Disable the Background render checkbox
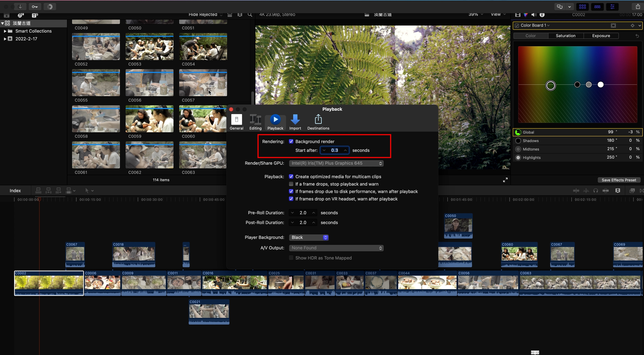This screenshot has height=355, width=644. [291, 141]
